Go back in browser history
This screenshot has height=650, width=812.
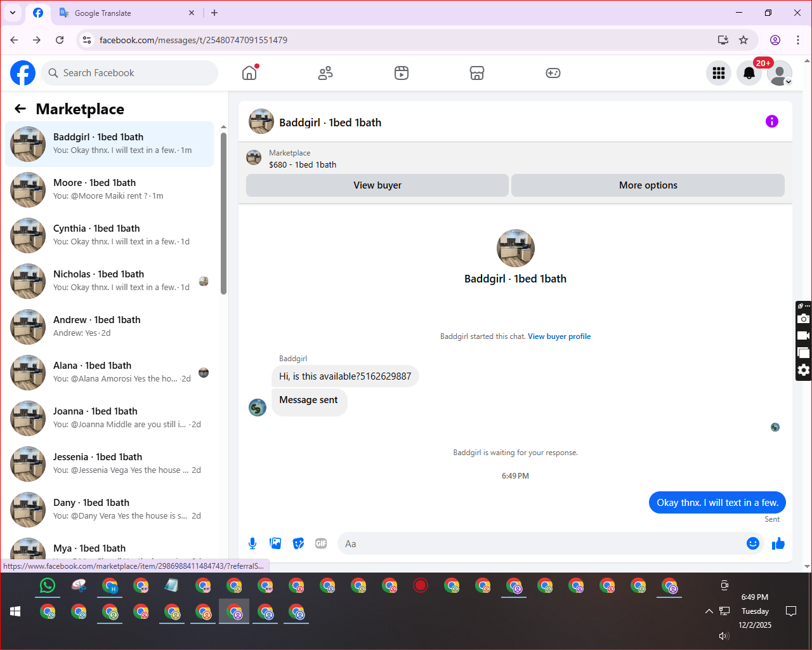[x=14, y=40]
